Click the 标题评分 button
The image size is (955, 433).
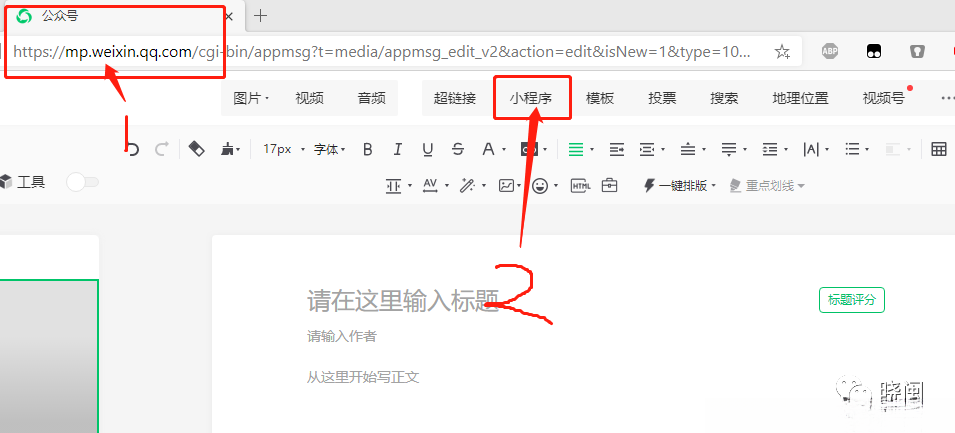851,300
